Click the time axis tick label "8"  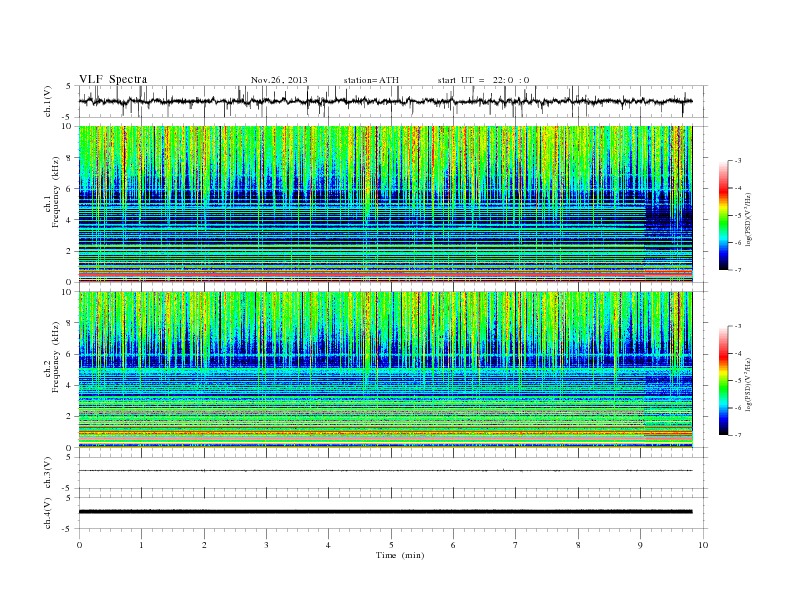point(578,545)
